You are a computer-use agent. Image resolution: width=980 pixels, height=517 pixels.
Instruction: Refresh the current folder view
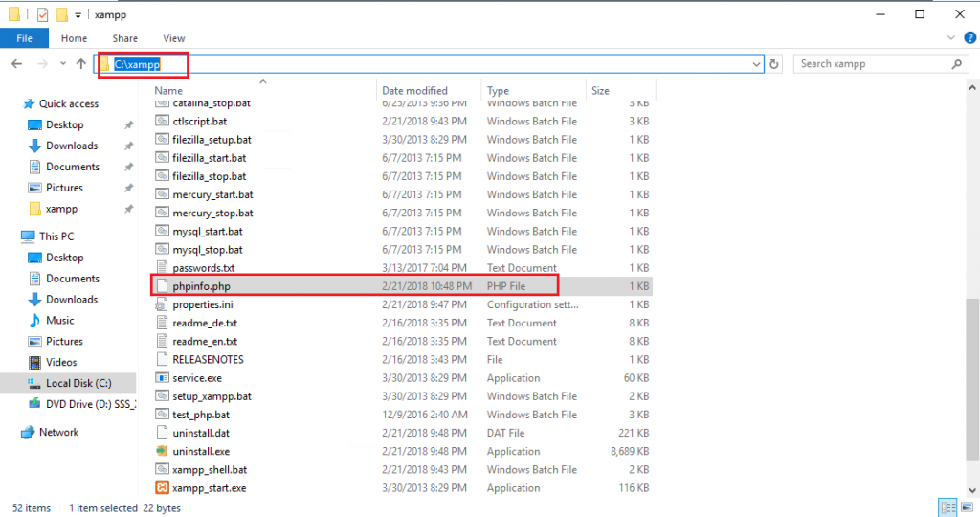(773, 64)
